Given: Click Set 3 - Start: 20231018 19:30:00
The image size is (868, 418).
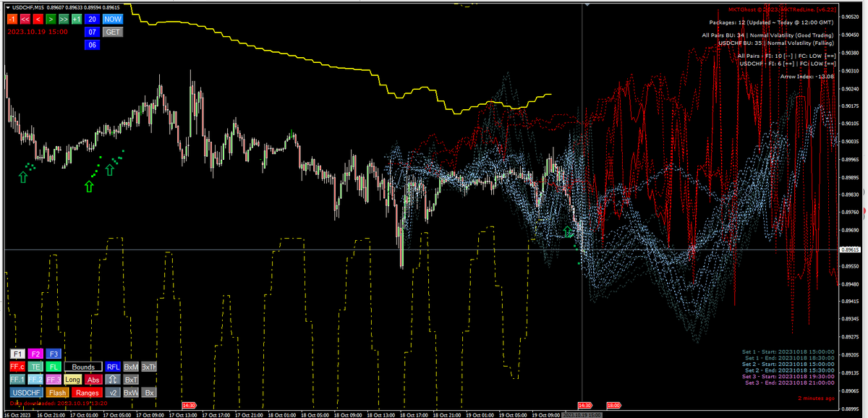Looking at the screenshot, I should tap(788, 378).
